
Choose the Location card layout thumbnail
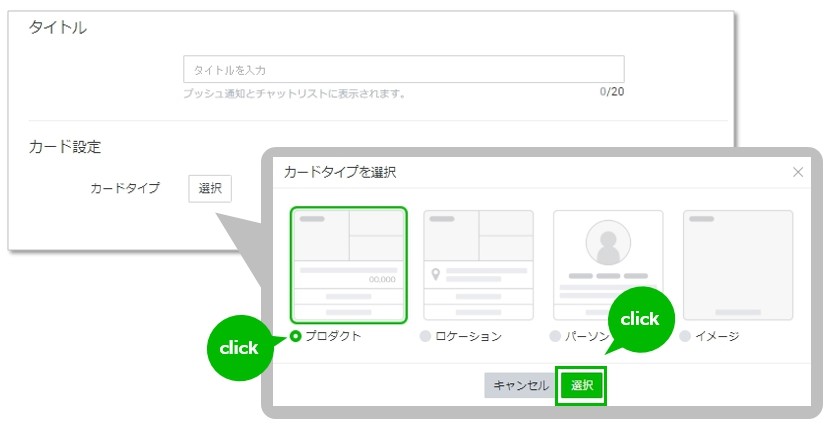coord(478,265)
